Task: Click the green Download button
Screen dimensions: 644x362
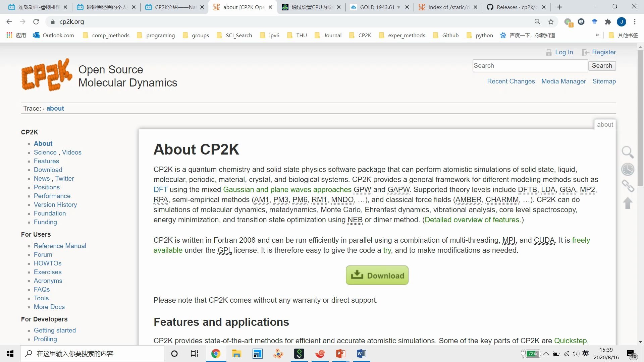Action: tap(377, 275)
